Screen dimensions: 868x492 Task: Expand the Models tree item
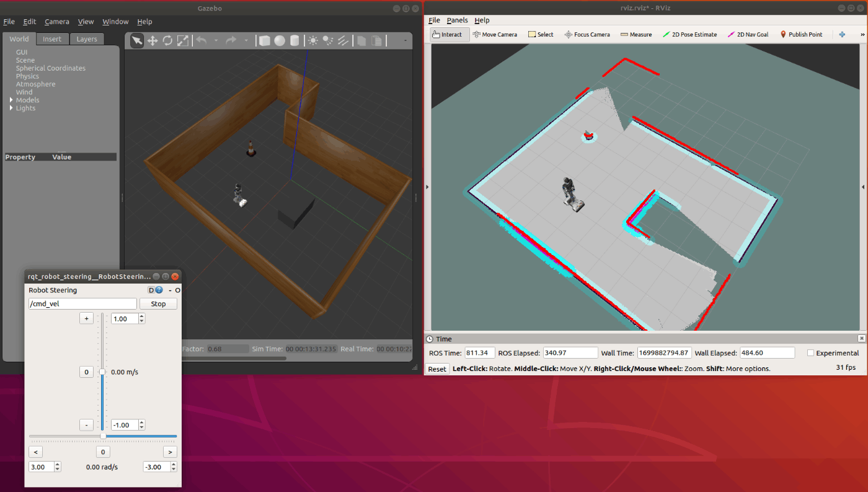coord(11,100)
